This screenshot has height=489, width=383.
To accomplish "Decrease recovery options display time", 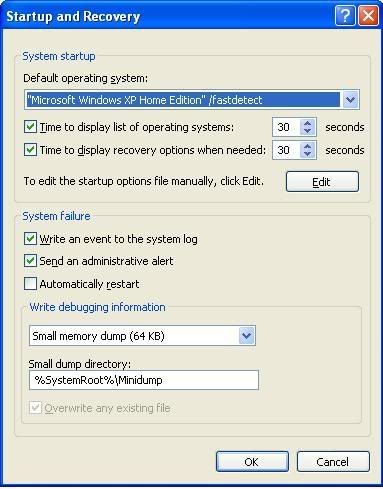I will point(307,154).
